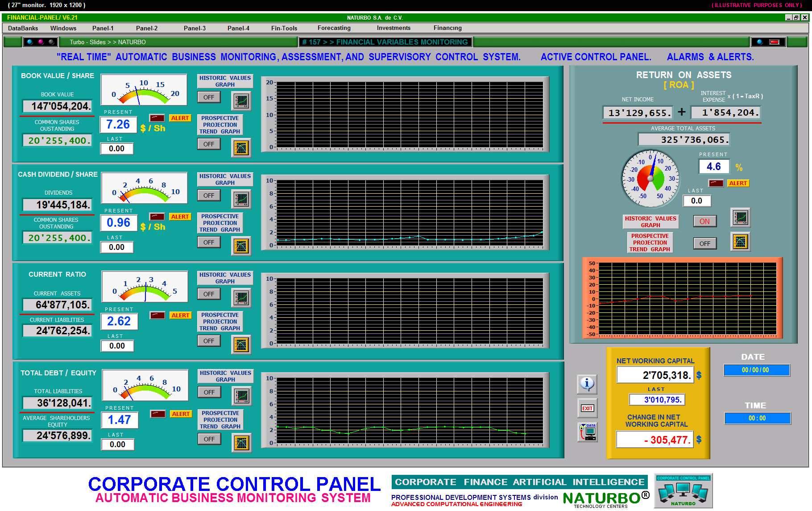Open Total Debt/Equity projection trend icon
812x511 pixels.
click(x=242, y=443)
